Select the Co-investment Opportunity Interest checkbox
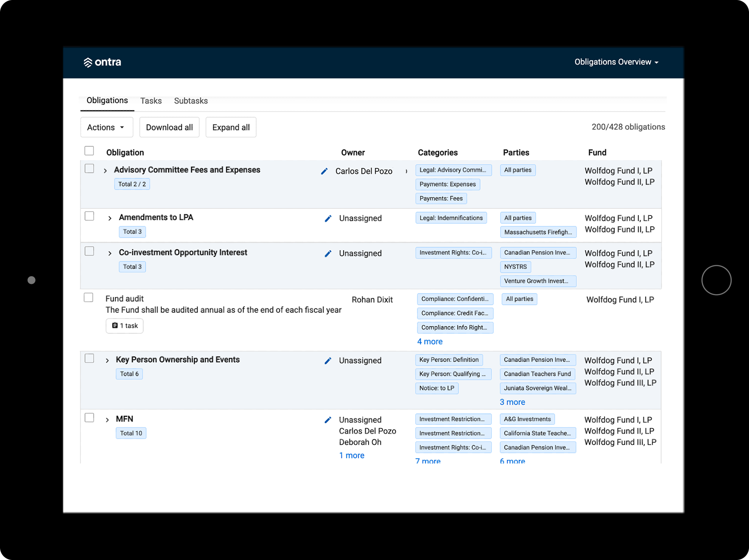 pyautogui.click(x=89, y=251)
